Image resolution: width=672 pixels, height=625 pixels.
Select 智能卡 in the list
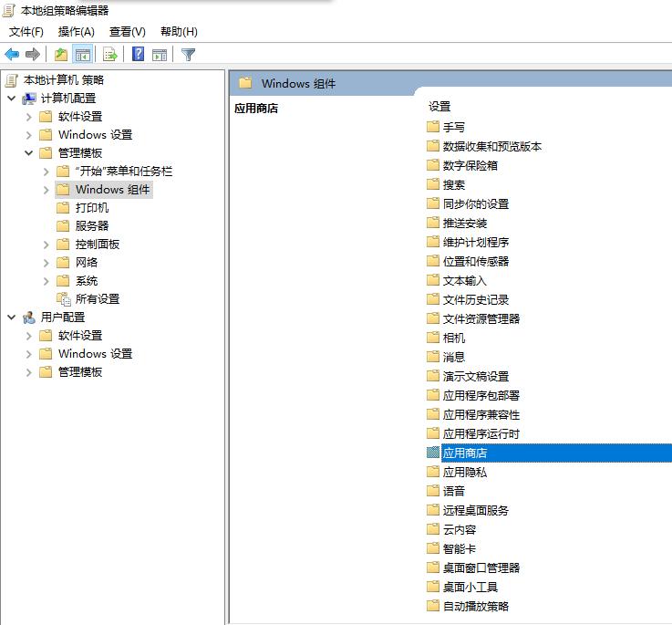point(460,548)
